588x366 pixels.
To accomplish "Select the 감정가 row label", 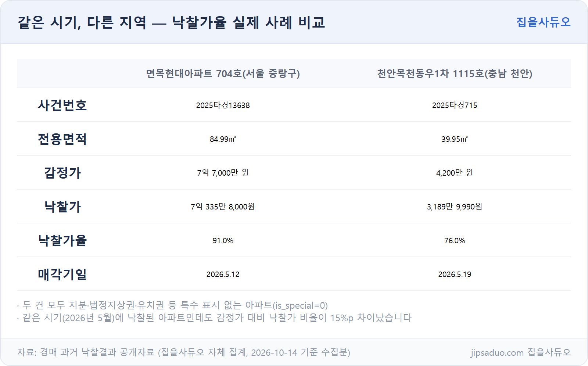I will click(62, 173).
